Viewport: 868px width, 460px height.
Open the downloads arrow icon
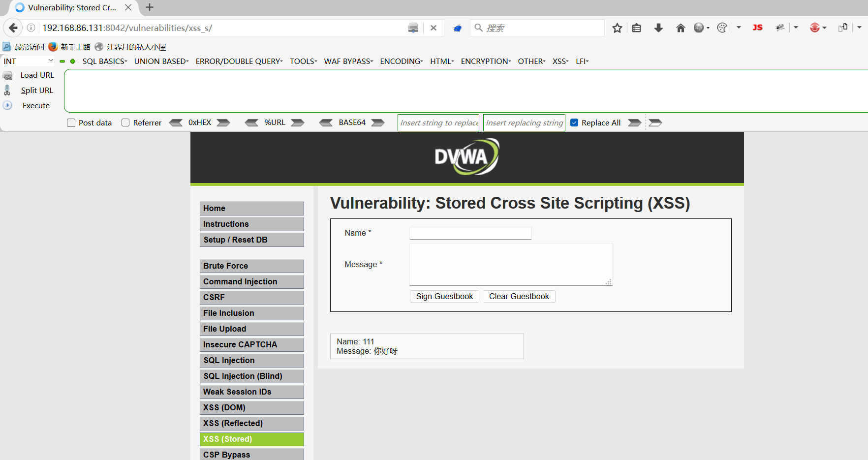[x=658, y=28]
